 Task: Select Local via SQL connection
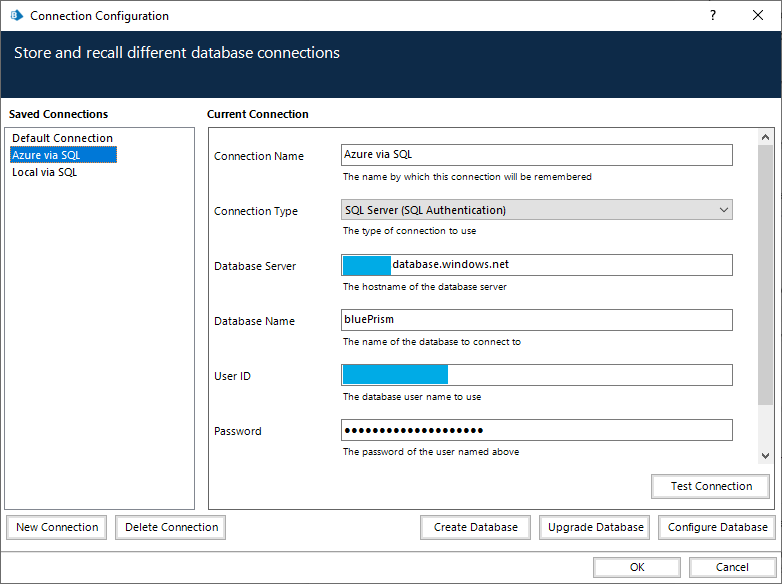pyautogui.click(x=44, y=172)
